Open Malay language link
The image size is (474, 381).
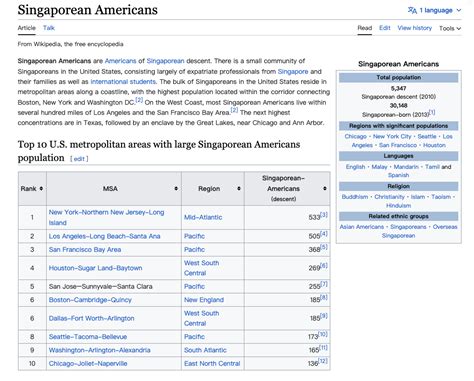(x=379, y=167)
